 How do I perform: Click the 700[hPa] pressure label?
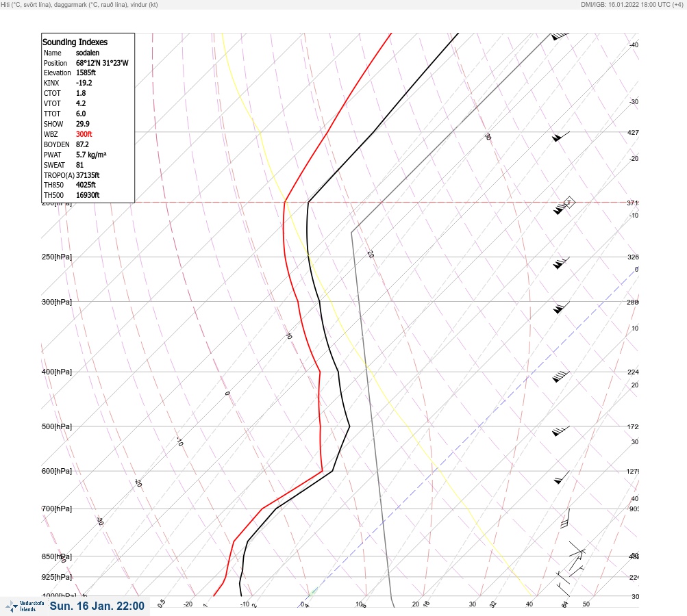pos(57,509)
